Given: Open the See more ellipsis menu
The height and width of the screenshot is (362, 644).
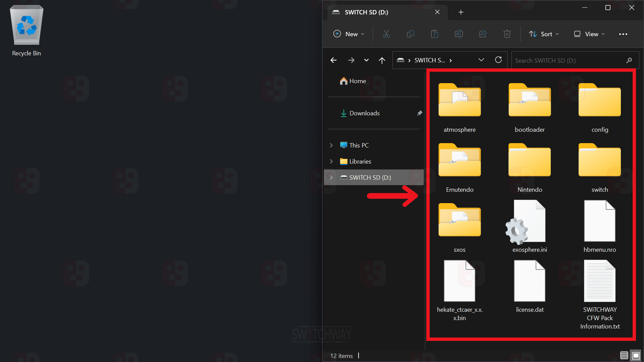Looking at the screenshot, I should tap(623, 34).
